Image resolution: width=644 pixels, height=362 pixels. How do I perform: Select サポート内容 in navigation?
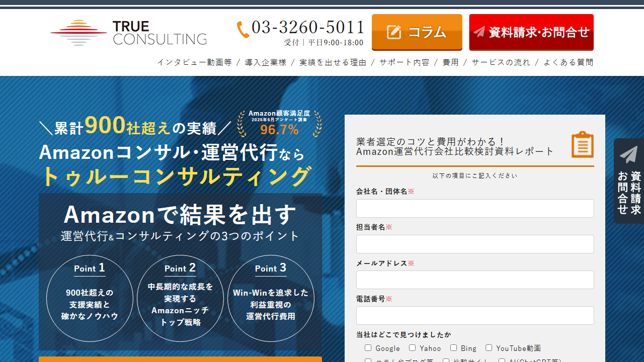pos(405,62)
